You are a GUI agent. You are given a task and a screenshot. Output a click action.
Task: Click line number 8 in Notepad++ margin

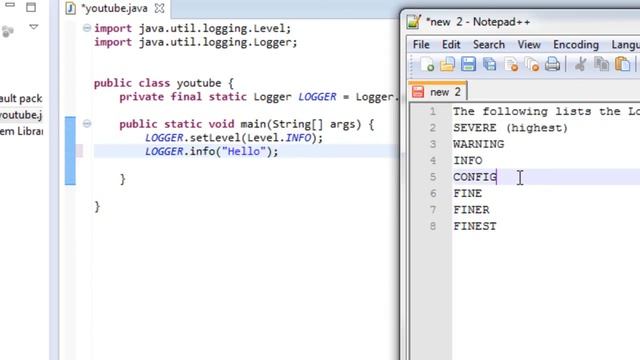432,226
